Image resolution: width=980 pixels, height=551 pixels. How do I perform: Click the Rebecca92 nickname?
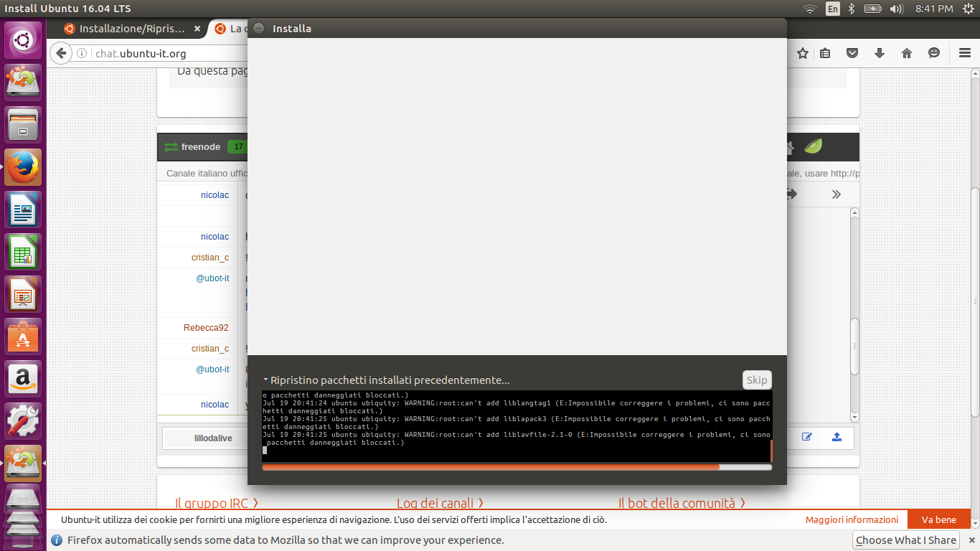pyautogui.click(x=206, y=328)
